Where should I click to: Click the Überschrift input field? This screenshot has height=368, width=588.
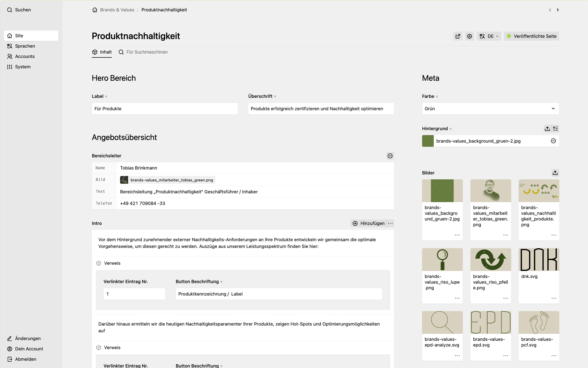pos(321,109)
